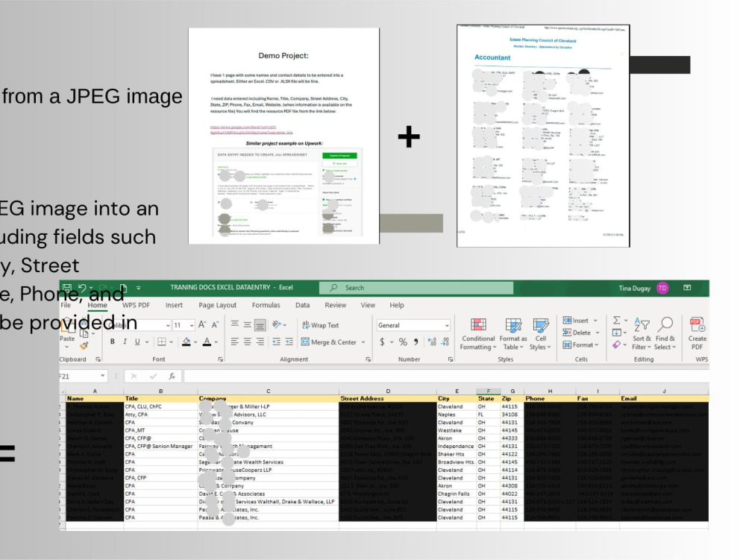The height and width of the screenshot is (560, 746).
Task: Click the Insert Function fx icon
Action: point(172,376)
